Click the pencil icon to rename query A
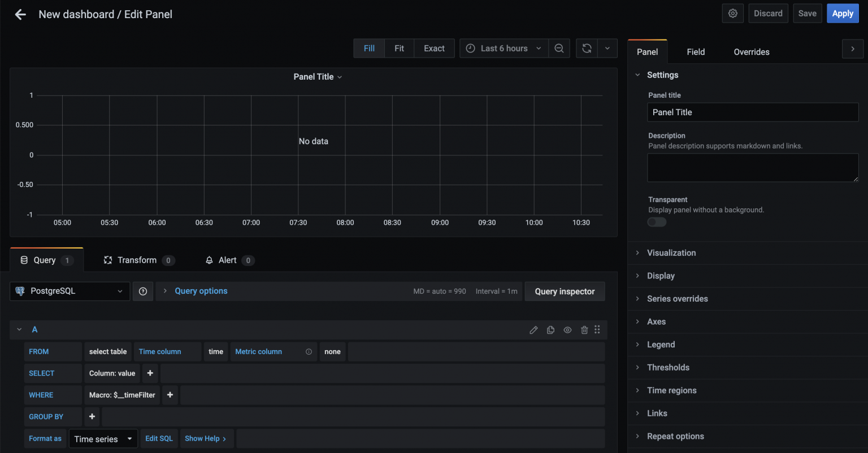This screenshot has width=868, height=453. 533,330
